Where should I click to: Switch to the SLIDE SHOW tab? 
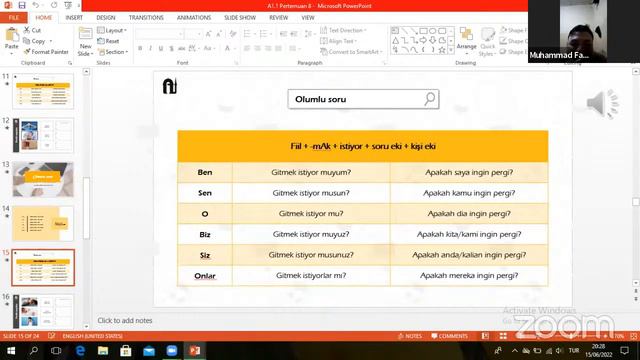[x=240, y=18]
